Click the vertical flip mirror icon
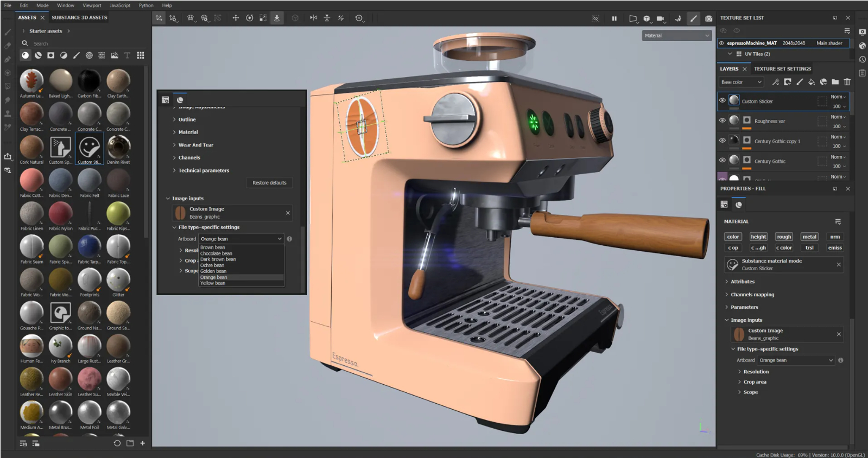 (327, 18)
